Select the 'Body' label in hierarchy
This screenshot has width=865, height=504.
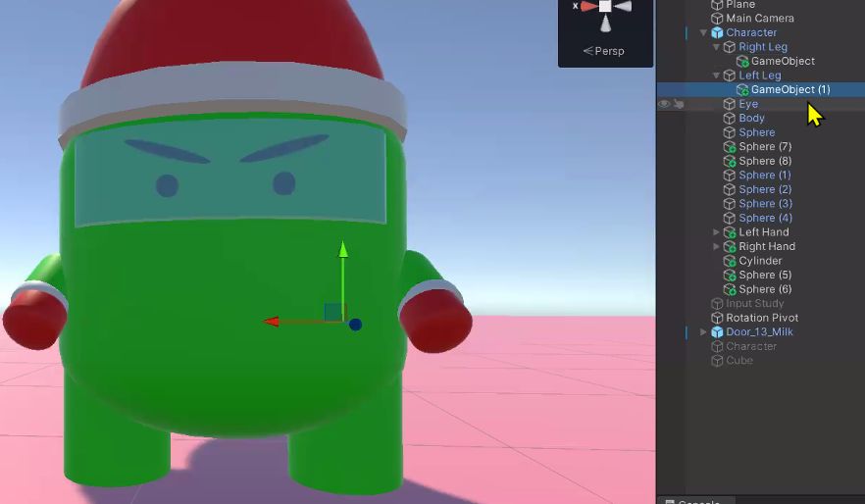point(751,118)
